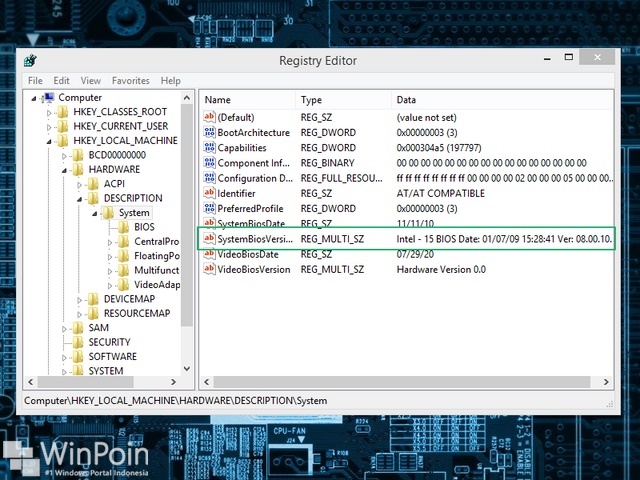The width and height of the screenshot is (640, 480).
Task: Click the binary icon of BootArchitecture value
Action: tap(209, 132)
